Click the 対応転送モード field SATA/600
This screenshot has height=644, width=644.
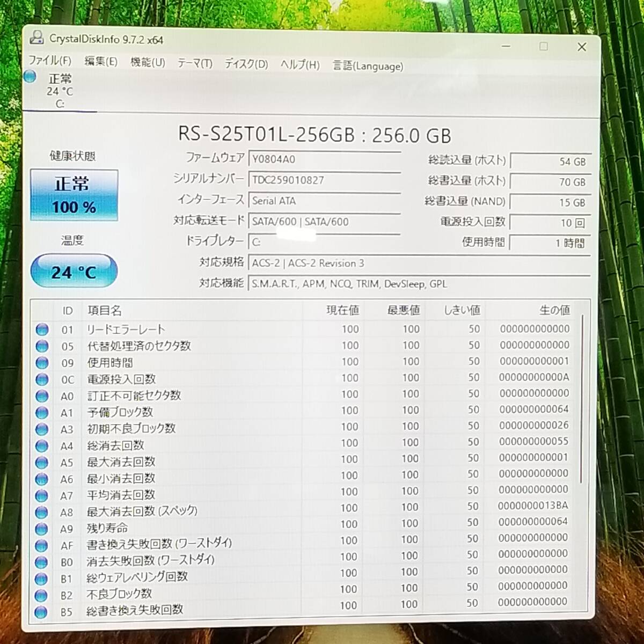[x=325, y=221]
